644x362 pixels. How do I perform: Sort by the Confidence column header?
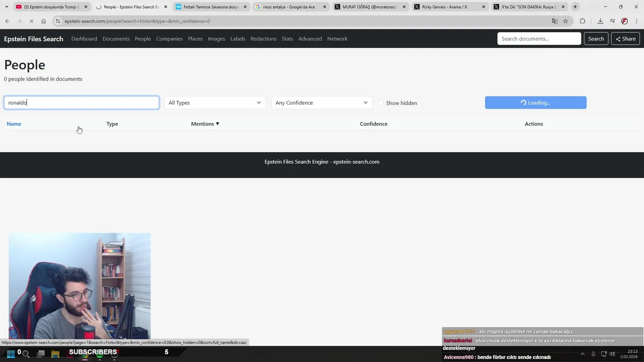tap(374, 124)
